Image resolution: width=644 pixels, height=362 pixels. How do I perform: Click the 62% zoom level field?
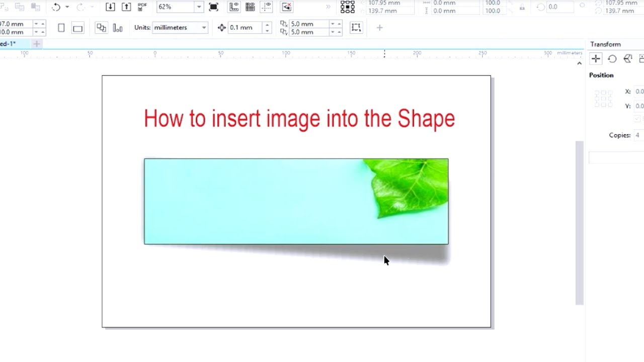175,7
